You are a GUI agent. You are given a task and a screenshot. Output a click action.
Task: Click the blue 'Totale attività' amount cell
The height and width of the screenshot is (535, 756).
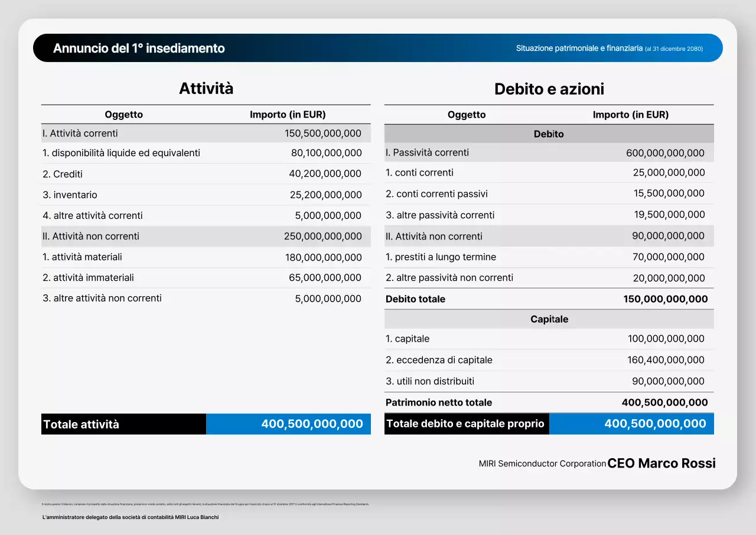click(x=288, y=424)
